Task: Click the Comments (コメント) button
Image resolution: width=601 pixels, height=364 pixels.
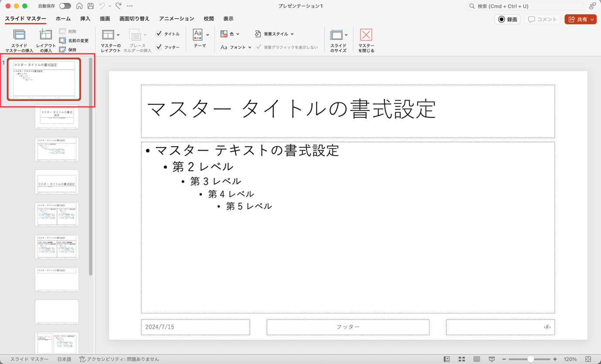Action: click(543, 20)
